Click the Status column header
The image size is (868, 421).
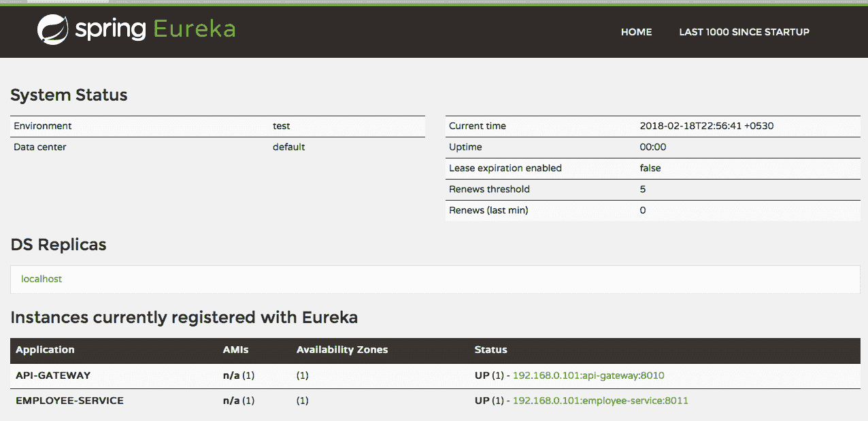pyautogui.click(x=491, y=350)
